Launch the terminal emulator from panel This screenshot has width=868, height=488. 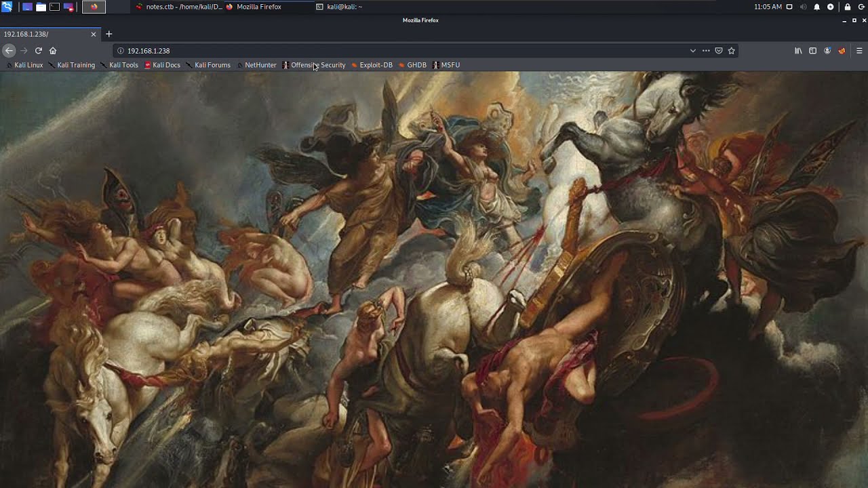(x=54, y=7)
